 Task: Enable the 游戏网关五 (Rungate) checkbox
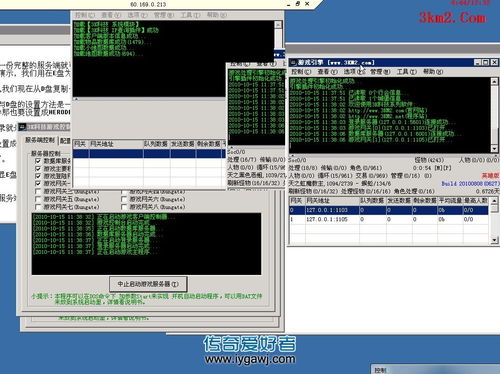38,199
